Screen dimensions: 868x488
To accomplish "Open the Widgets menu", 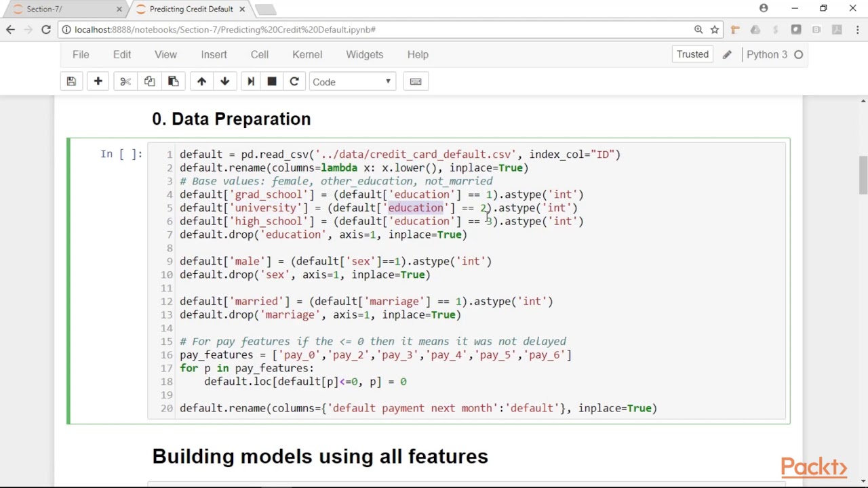I will (x=365, y=55).
